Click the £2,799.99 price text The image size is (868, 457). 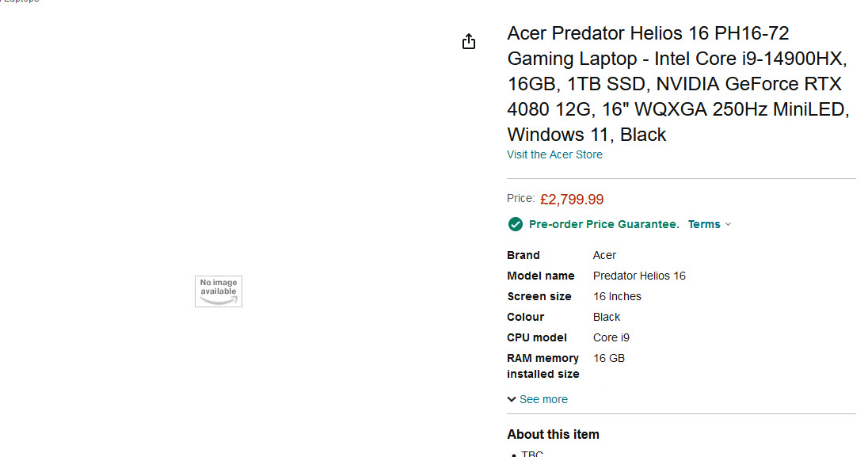point(572,199)
